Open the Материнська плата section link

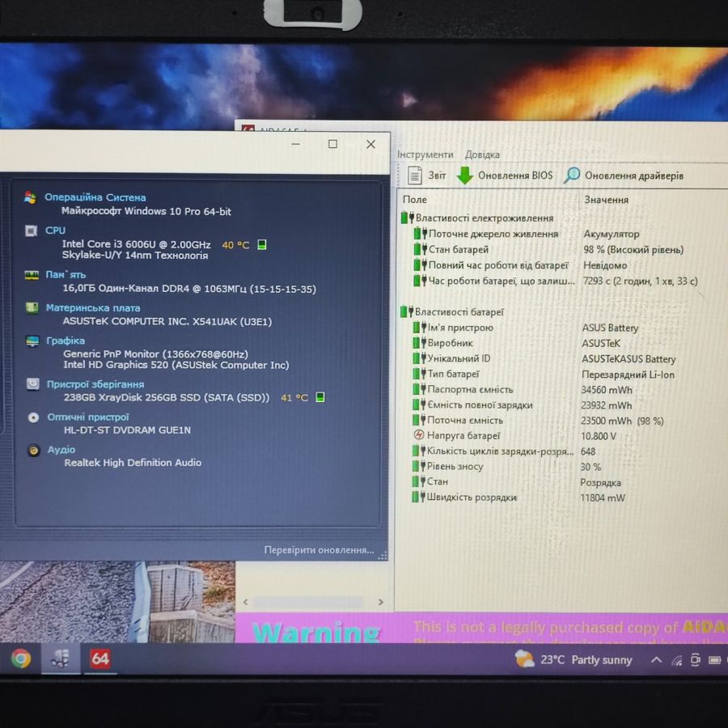point(93,308)
